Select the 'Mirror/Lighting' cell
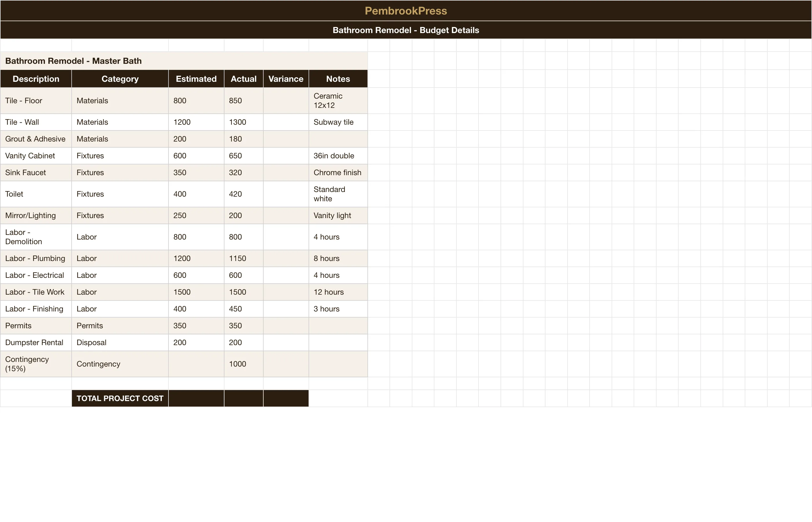This screenshot has width=812, height=522. tap(36, 215)
